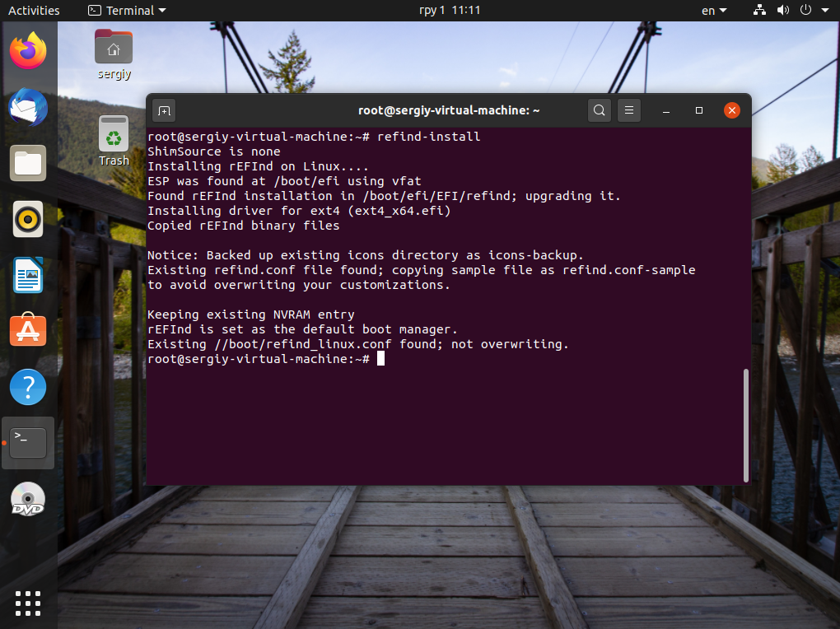Viewport: 840px width, 629px height.
Task: Open Thunderbird mail from the dock
Action: click(x=28, y=108)
